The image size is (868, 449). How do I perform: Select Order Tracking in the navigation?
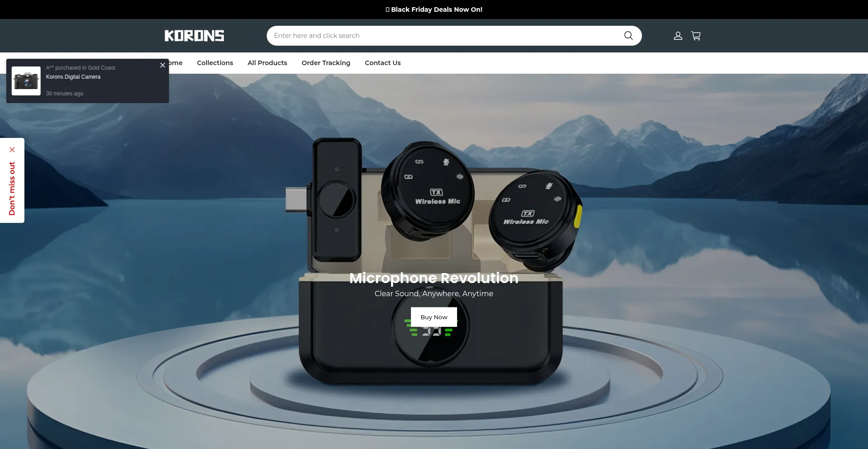(x=325, y=63)
